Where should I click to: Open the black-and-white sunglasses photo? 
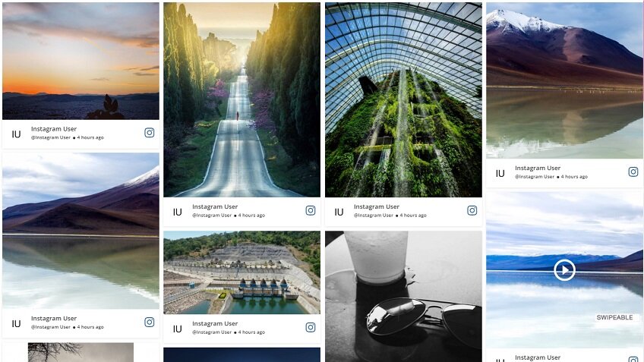(403, 296)
